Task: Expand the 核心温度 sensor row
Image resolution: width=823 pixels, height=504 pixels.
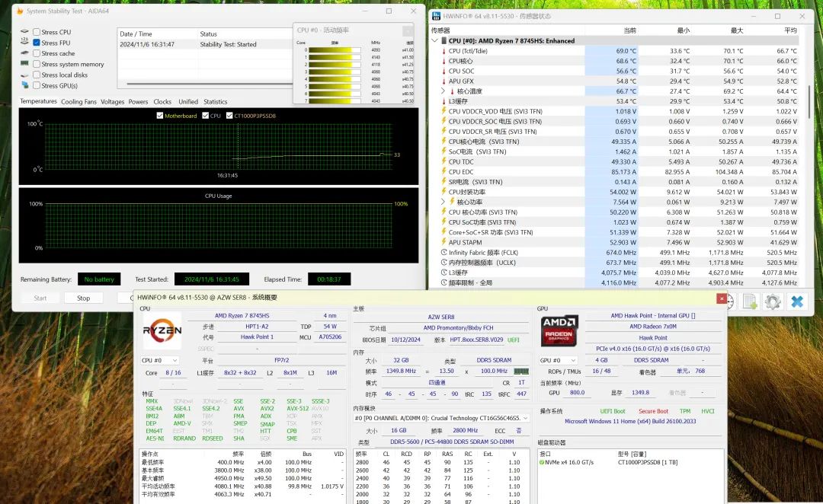Action: [x=444, y=91]
